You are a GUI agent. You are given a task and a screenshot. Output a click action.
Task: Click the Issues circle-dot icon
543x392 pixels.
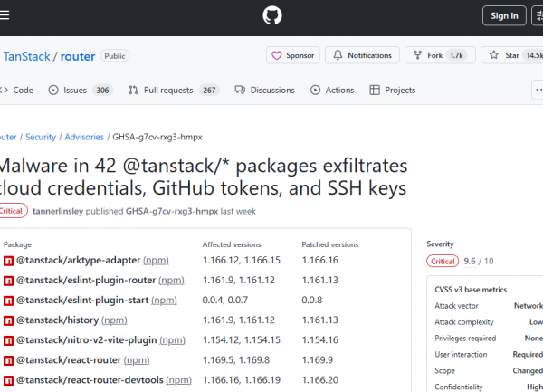53,90
